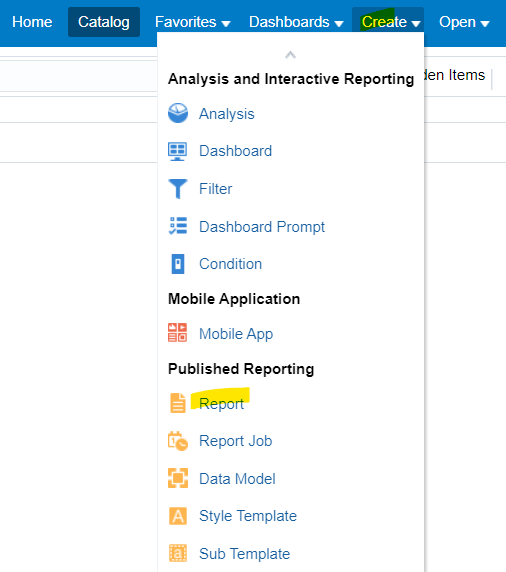Click the Dashboard Prompt checklist icon
The width and height of the screenshot is (506, 572).
(178, 226)
